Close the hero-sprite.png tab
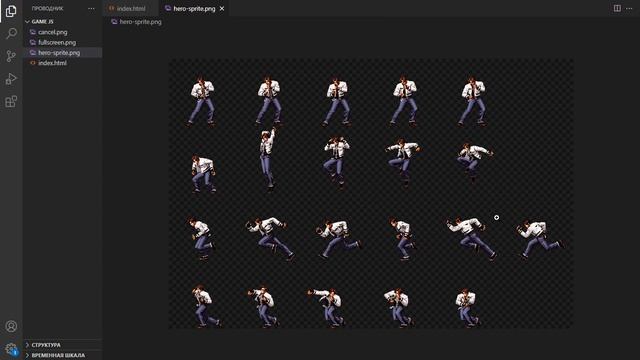The width and height of the screenshot is (640, 360). coord(222,8)
